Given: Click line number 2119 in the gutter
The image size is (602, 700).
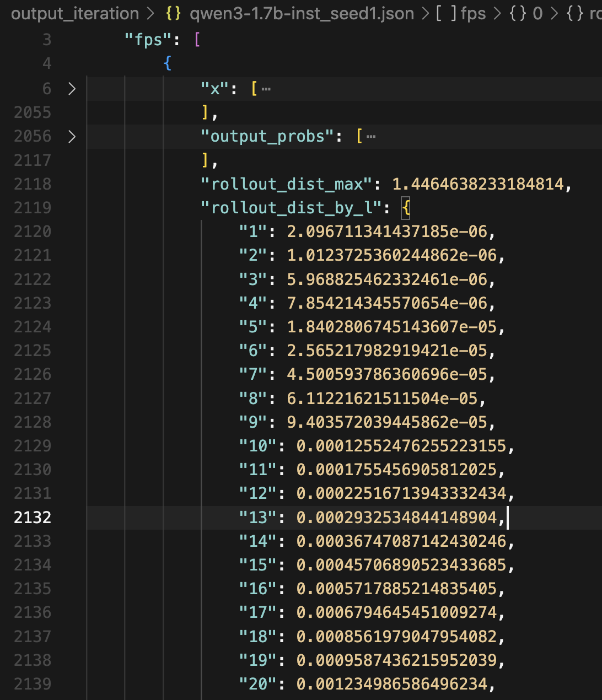Looking at the screenshot, I should (x=33, y=208).
